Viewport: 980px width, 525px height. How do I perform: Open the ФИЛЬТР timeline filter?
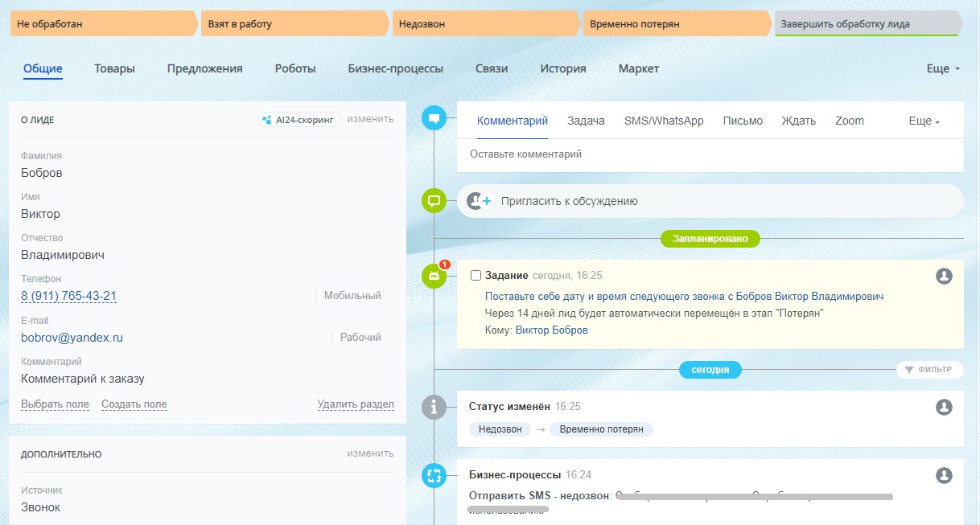929,370
